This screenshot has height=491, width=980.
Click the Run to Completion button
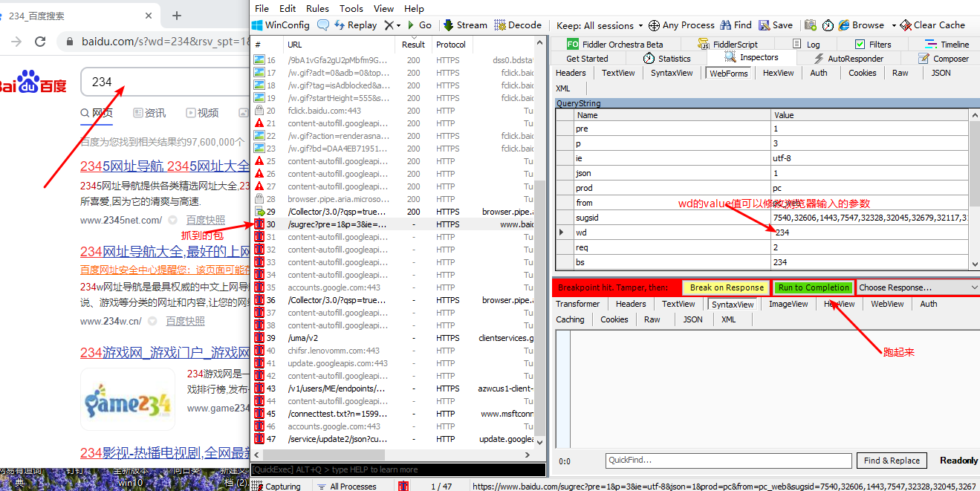click(814, 287)
